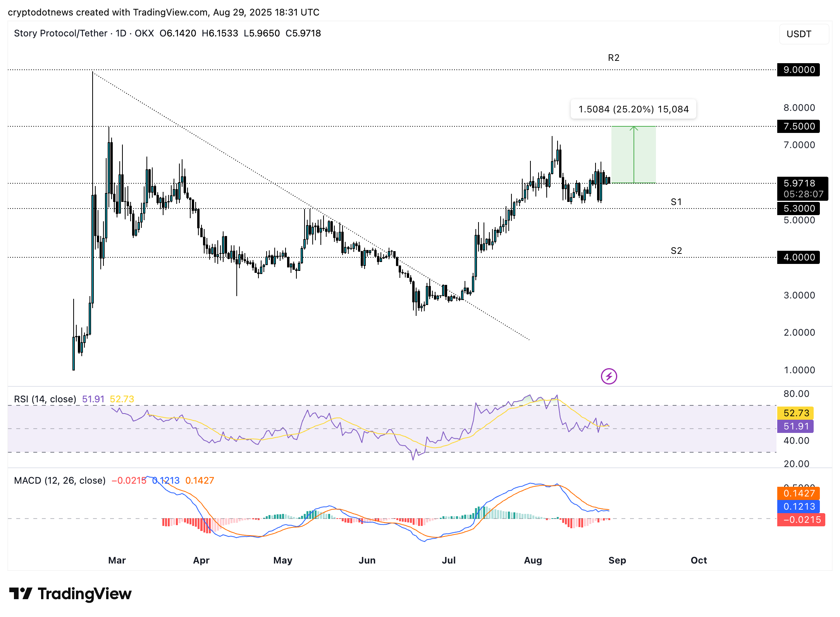Image resolution: width=840 pixels, height=617 pixels.
Task: Click the 7.5000 price level label
Action: point(798,126)
